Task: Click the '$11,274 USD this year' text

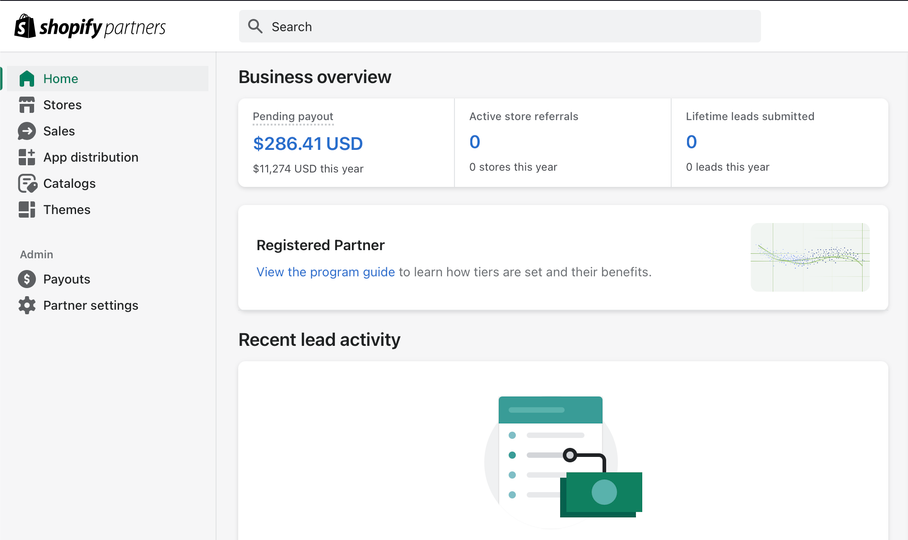Action: click(x=308, y=169)
